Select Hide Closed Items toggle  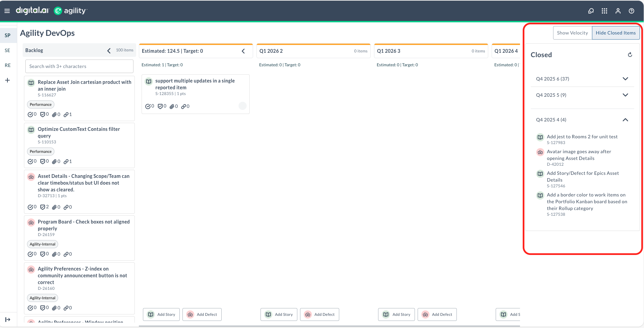[x=616, y=32]
